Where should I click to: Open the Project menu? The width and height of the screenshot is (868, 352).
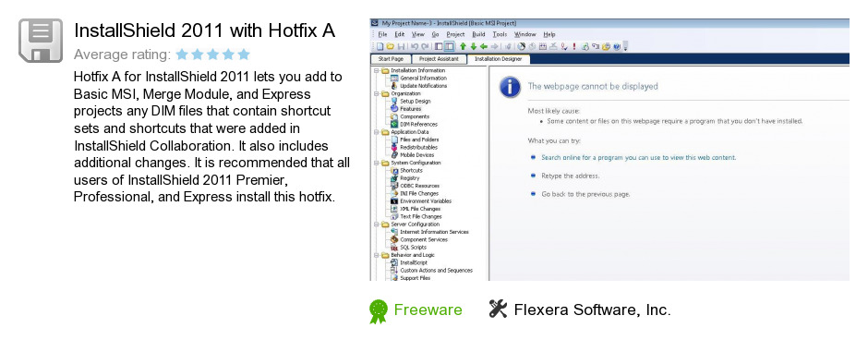tap(455, 34)
